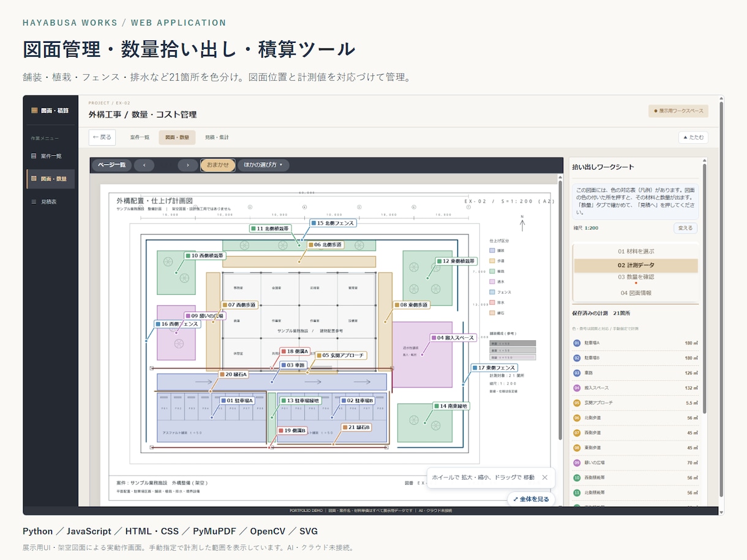Click the 08 badge next to 東側歩道 in the list
This screenshot has width=747, height=560.
pyautogui.click(x=577, y=447)
